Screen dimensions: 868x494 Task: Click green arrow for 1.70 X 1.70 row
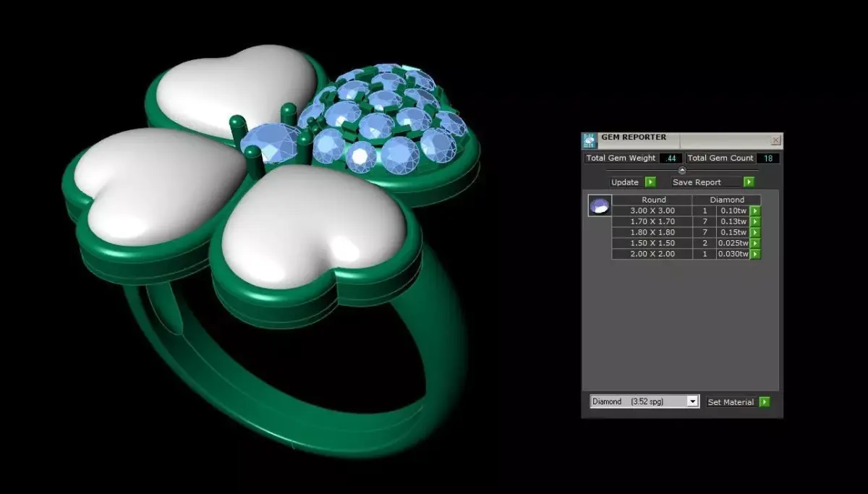754,221
